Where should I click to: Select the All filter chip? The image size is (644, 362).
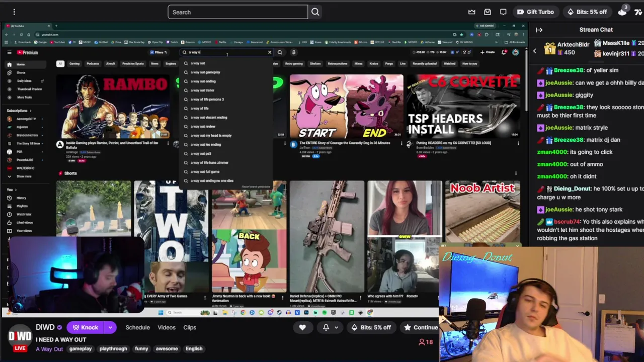60,64
